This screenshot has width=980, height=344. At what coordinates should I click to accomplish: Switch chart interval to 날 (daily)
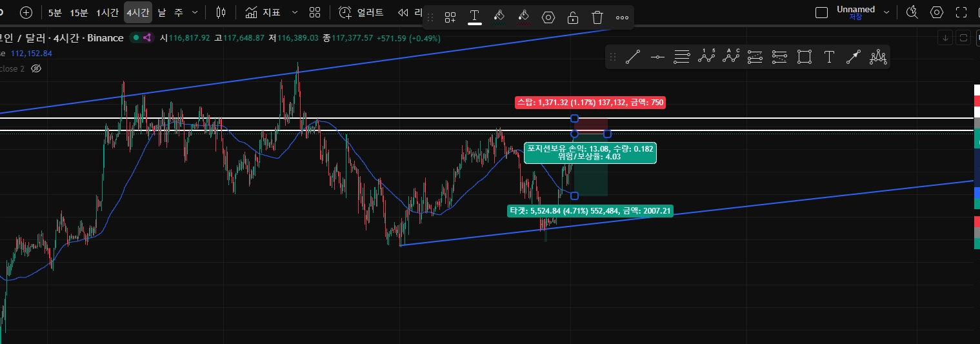click(162, 12)
